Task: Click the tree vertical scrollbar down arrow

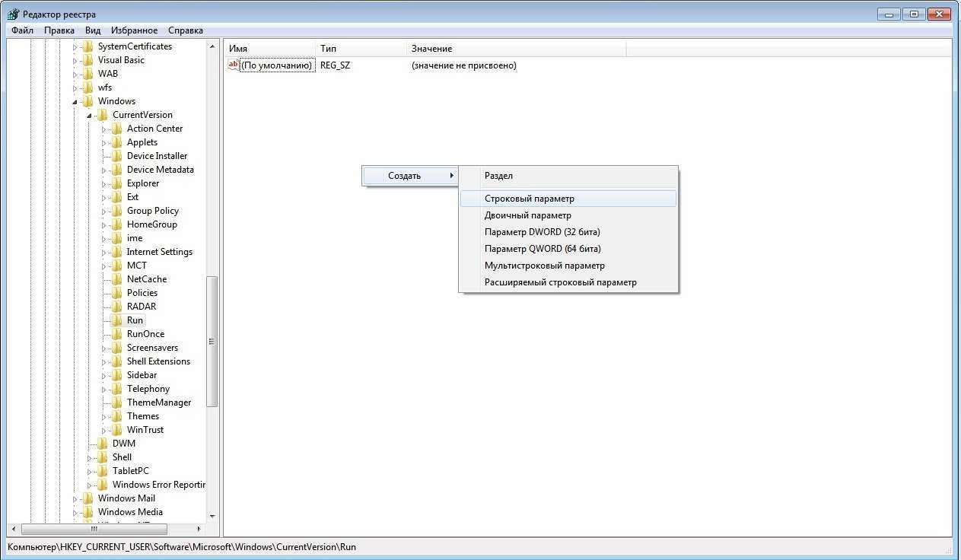Action: [212, 516]
